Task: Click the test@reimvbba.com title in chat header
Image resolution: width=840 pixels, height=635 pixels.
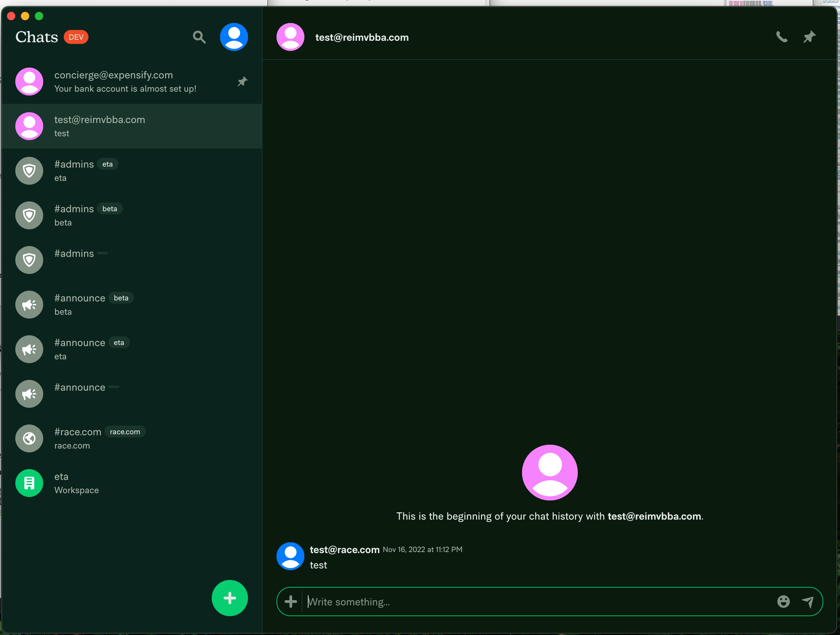Action: 362,37
